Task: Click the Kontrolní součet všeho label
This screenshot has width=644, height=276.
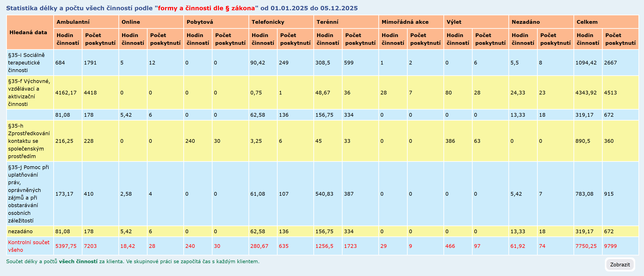Action: pyautogui.click(x=29, y=246)
